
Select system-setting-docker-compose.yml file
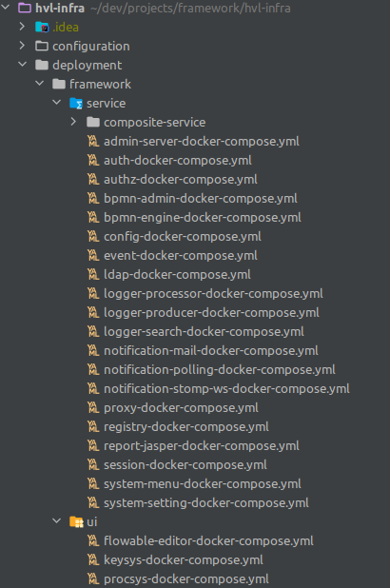(x=206, y=503)
